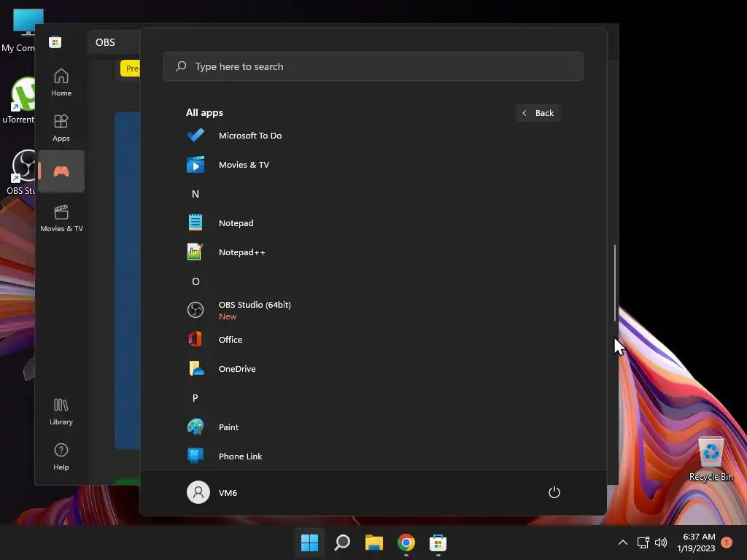747x560 pixels.
Task: Open OBS Studio (64bit) app icon
Action: coord(196,310)
